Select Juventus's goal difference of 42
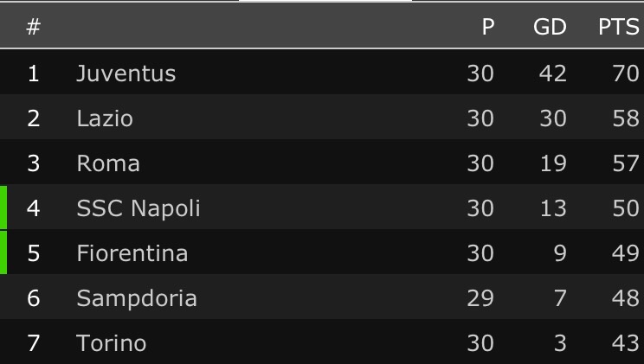Screen dimensions: 644x364 point(552,73)
